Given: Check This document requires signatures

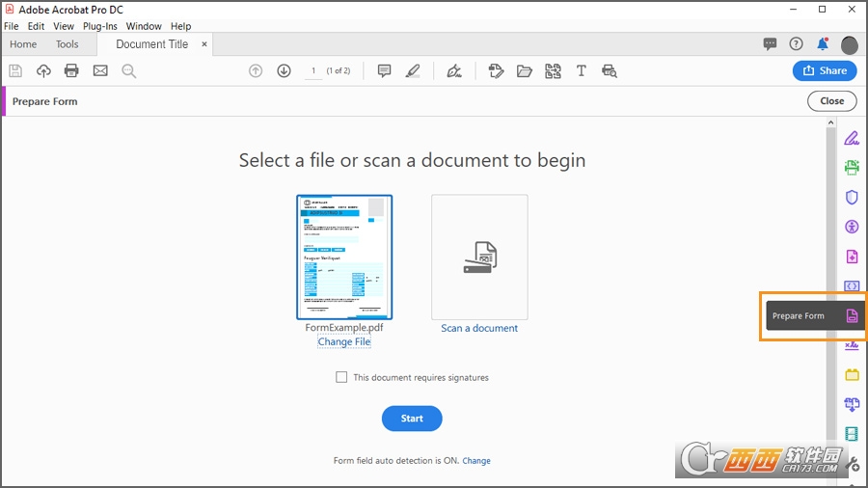Looking at the screenshot, I should (341, 377).
